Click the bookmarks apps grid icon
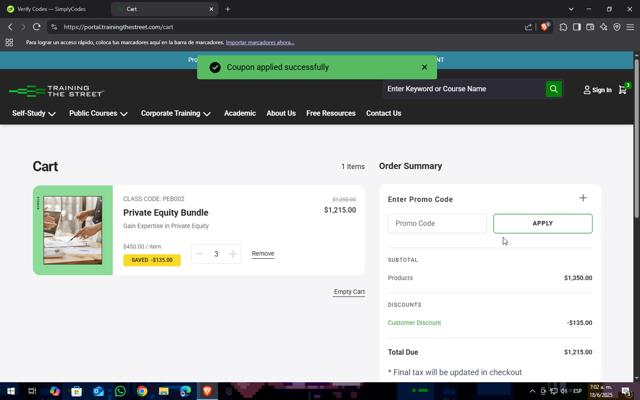The image size is (640, 400). click(9, 42)
